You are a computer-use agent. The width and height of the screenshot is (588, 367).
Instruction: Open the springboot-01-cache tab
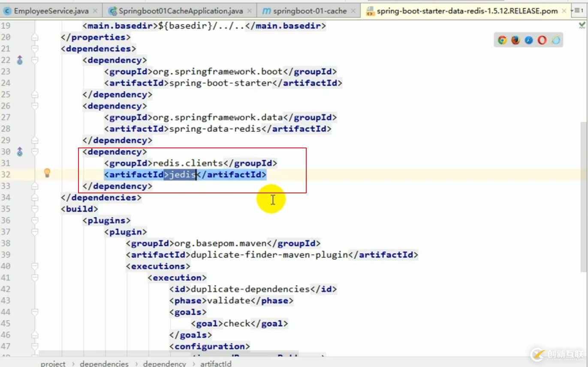(309, 11)
